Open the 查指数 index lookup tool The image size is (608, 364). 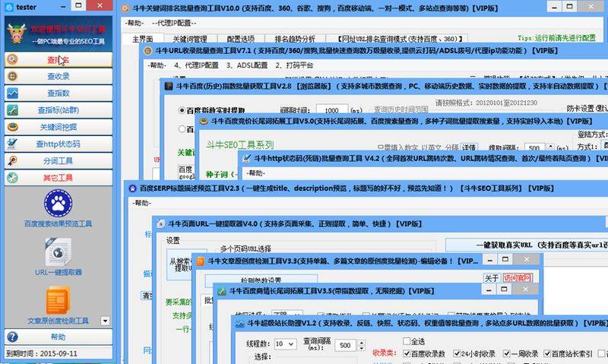pyautogui.click(x=58, y=93)
